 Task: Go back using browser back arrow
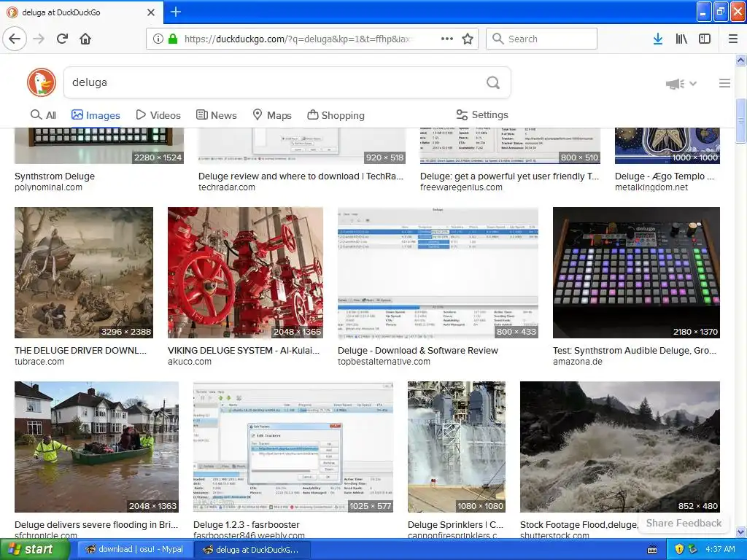click(15, 39)
